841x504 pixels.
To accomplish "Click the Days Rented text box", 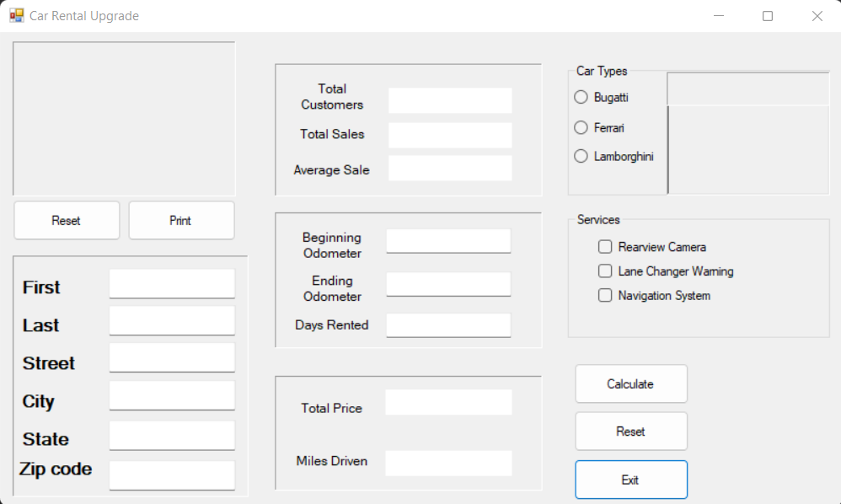I will click(448, 325).
